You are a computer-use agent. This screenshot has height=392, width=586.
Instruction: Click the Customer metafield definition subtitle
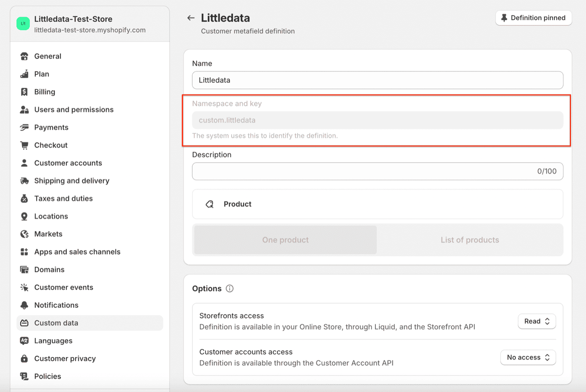[x=248, y=31]
